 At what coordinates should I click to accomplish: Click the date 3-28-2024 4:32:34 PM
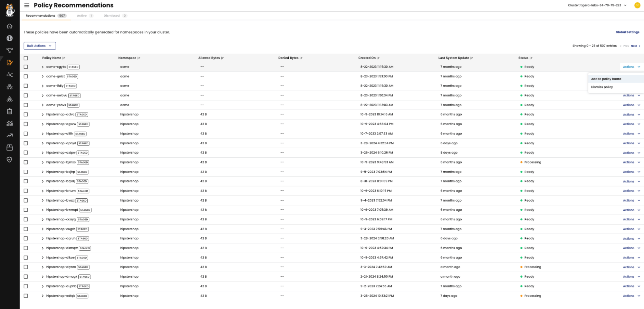tap(377, 143)
